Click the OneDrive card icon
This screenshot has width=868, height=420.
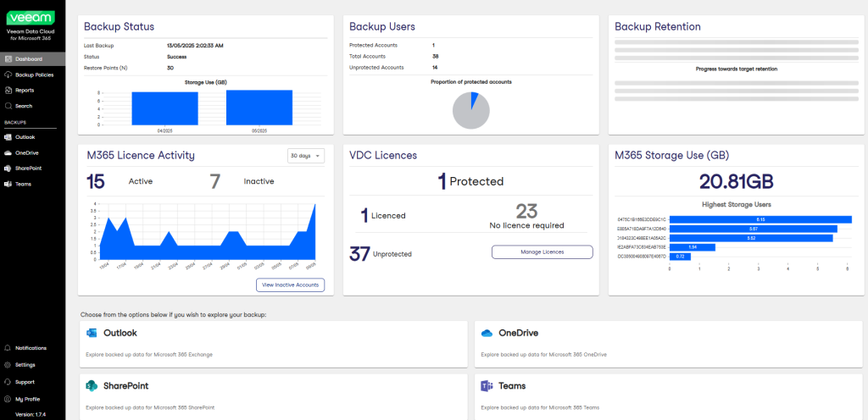click(487, 333)
